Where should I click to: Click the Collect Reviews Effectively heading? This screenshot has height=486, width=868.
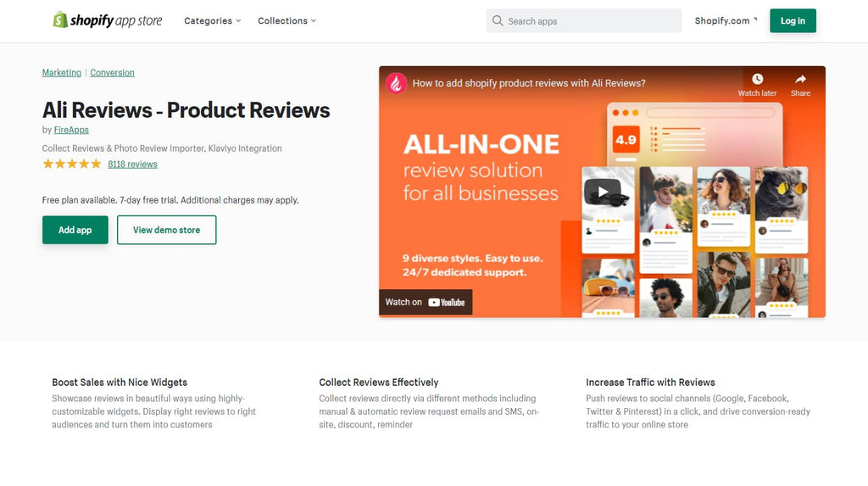379,383
